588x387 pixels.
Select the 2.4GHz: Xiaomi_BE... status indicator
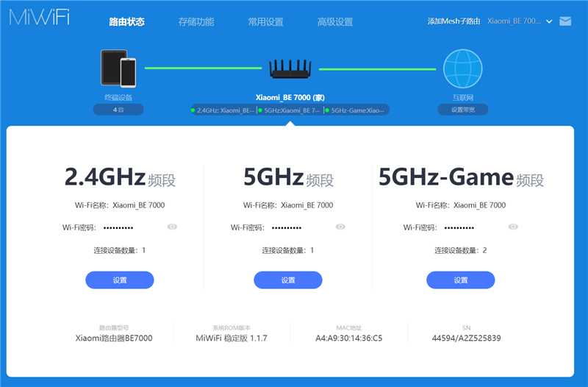(x=223, y=110)
